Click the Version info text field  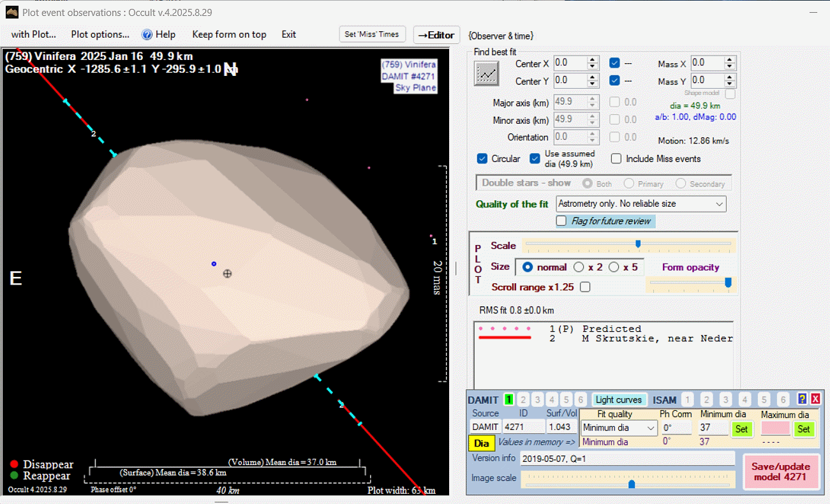point(627,458)
